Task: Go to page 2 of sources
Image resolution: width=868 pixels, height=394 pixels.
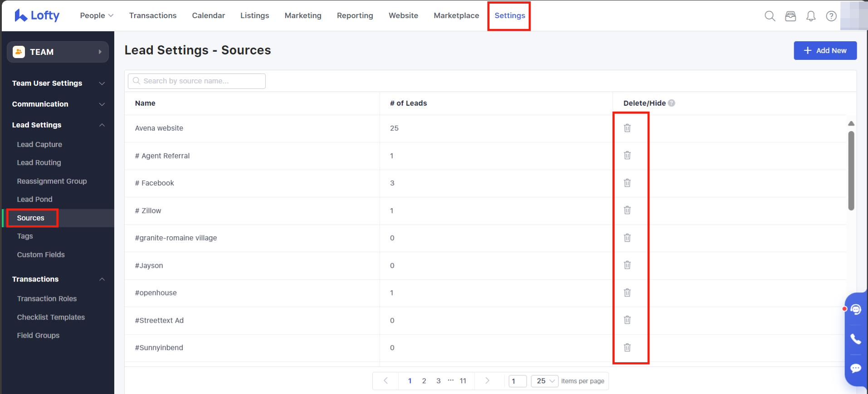Action: tap(424, 381)
